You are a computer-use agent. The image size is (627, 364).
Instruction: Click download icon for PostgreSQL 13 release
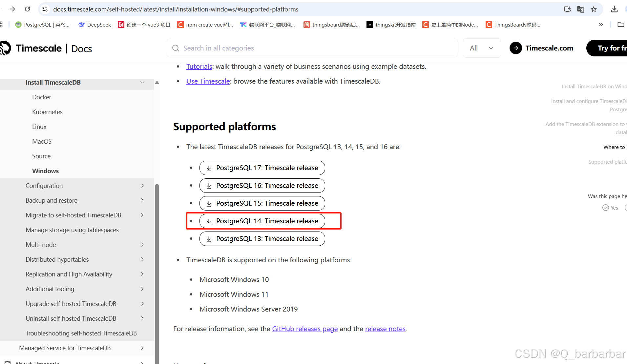209,239
